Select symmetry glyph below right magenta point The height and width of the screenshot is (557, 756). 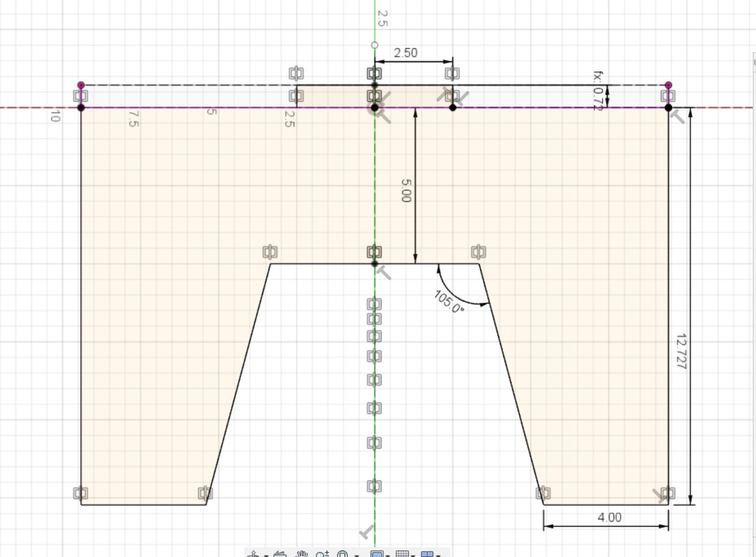[x=668, y=96]
